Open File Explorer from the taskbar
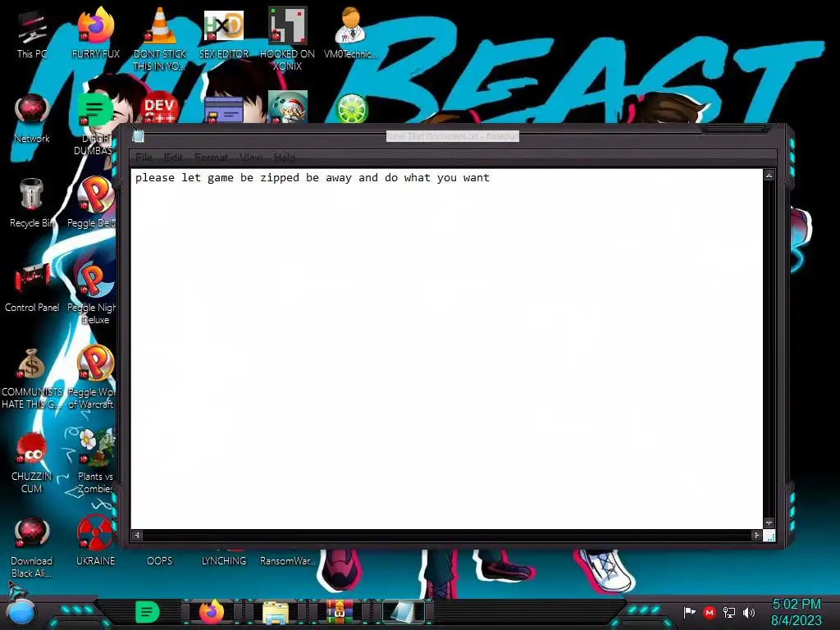 276,613
